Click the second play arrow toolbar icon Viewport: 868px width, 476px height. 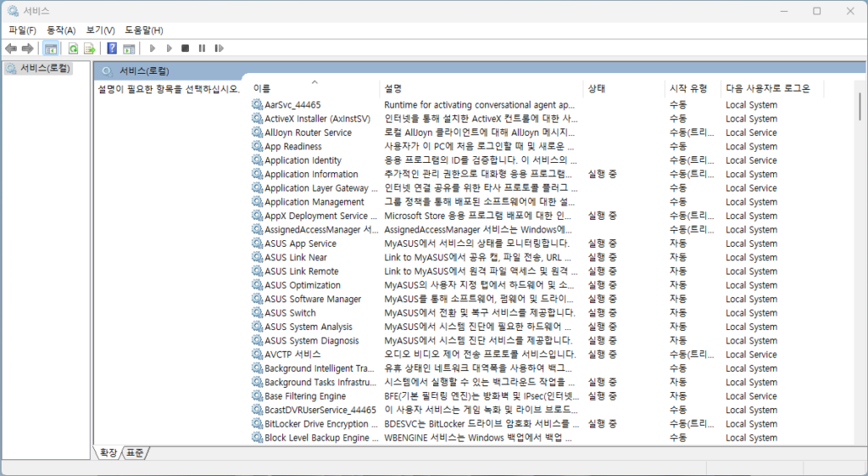[x=170, y=48]
